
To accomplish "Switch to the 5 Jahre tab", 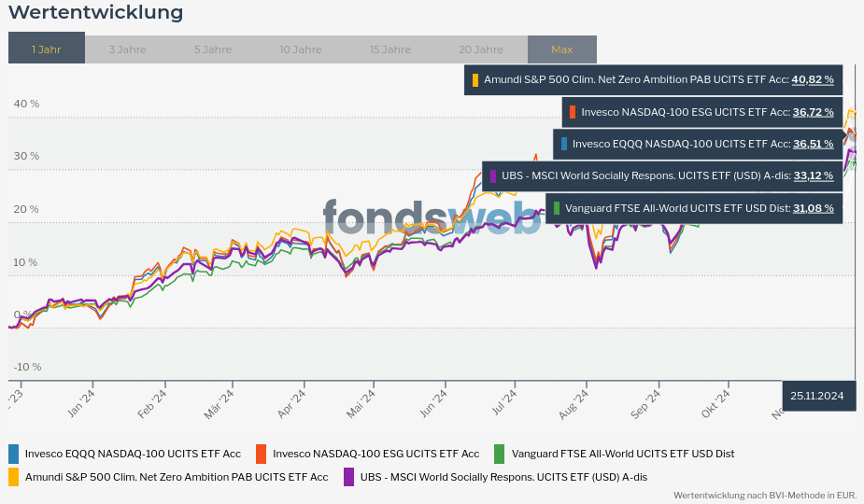I will pos(213,49).
